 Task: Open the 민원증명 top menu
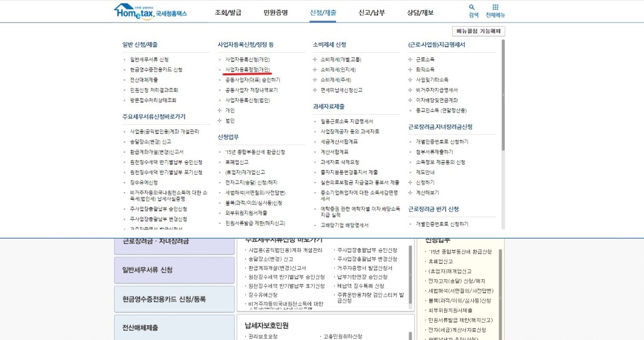(275, 13)
